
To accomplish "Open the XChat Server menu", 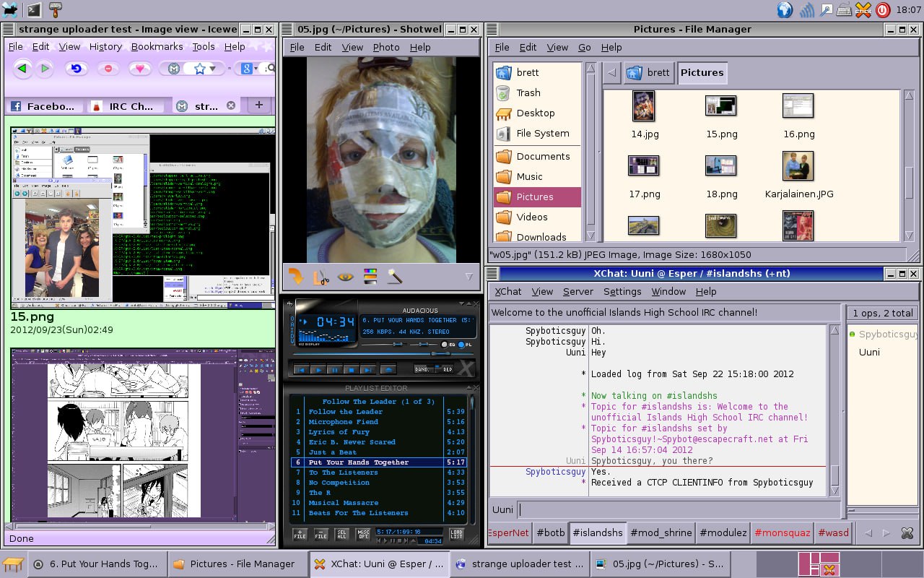I will 577,291.
